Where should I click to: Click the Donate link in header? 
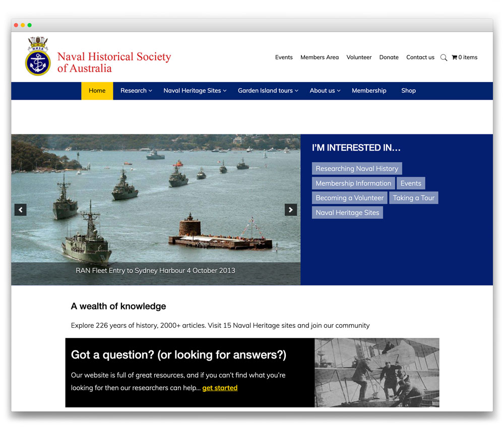click(389, 57)
